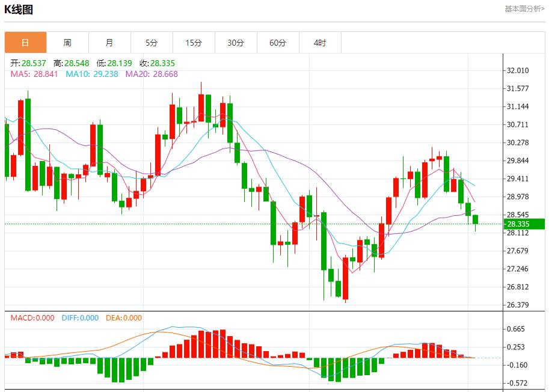This screenshot has height=392, width=549.
Task: Select the 15分 interval tab
Action: coord(194,43)
